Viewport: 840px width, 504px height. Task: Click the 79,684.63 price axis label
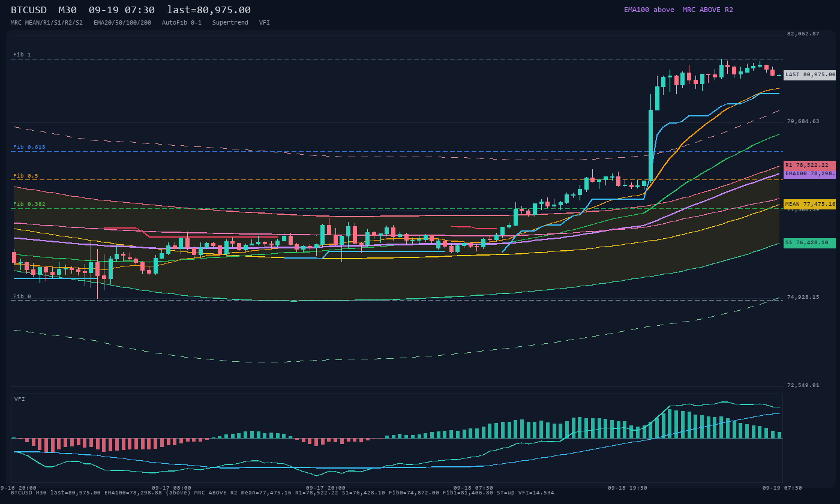803,121
